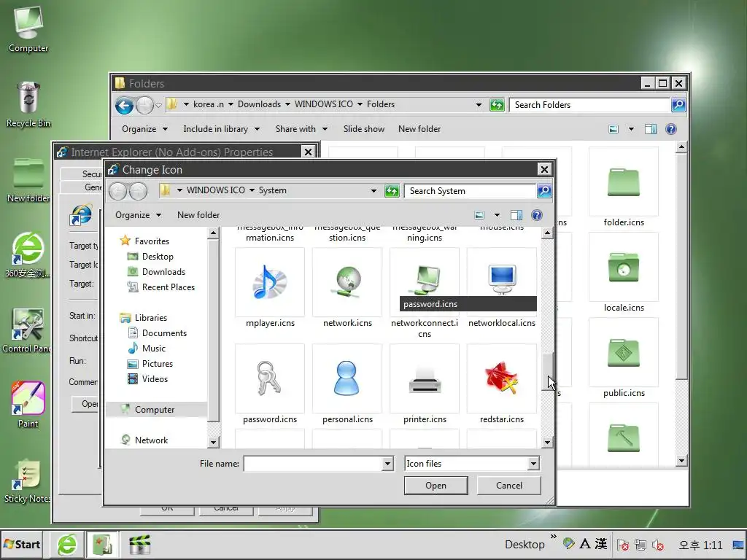Toggle the preview pane in Folders window

pos(651,129)
